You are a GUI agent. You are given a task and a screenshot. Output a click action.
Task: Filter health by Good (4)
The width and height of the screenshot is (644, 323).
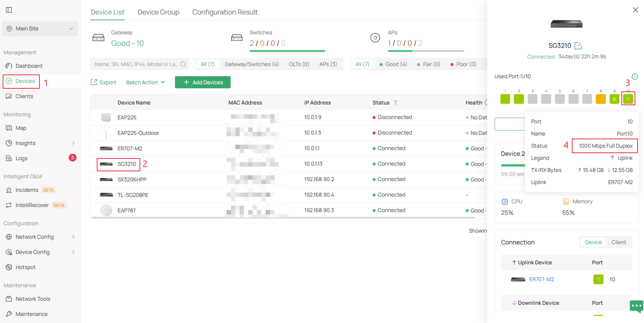point(393,64)
